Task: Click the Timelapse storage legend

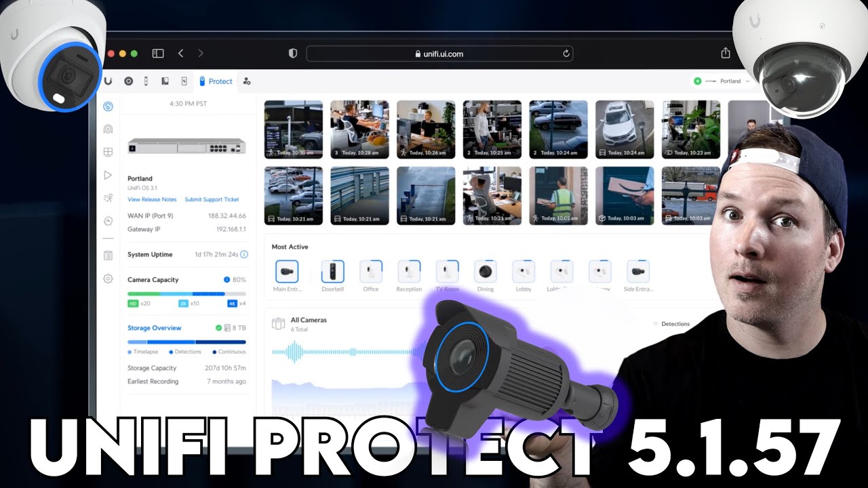Action: (x=143, y=352)
